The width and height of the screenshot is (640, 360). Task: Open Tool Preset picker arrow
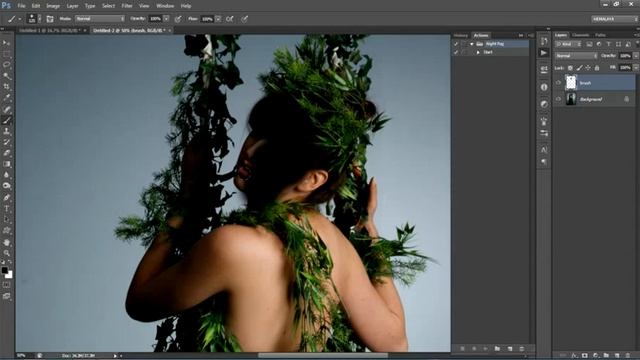coord(20,19)
